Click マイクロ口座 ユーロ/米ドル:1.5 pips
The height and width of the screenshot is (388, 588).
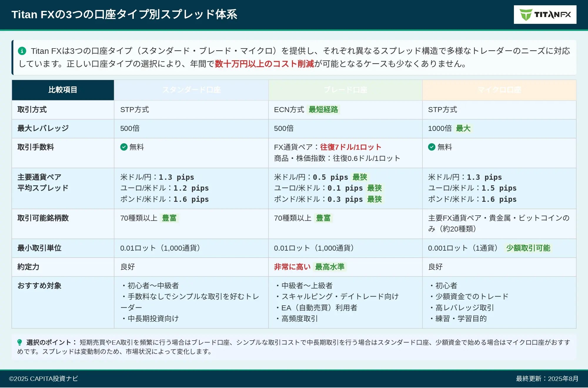(x=472, y=188)
